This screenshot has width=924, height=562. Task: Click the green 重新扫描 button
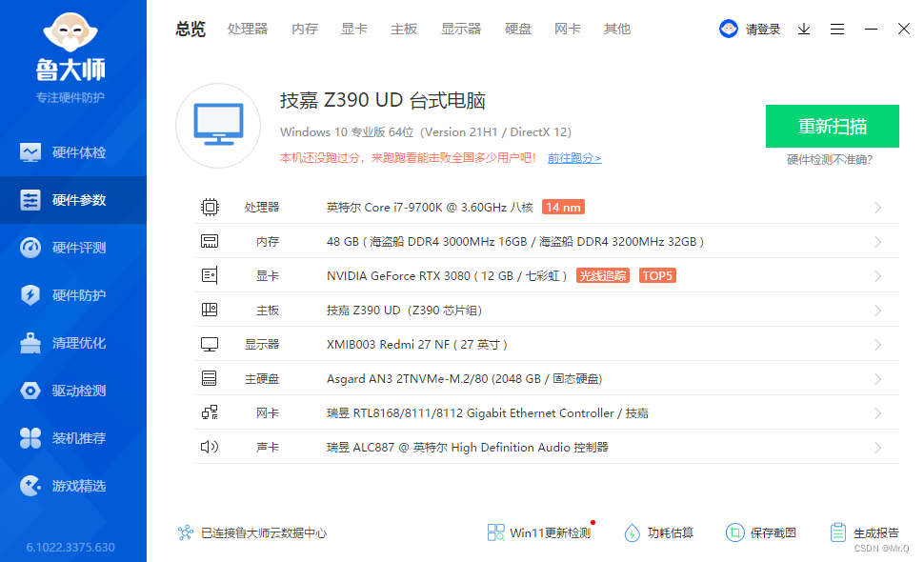pyautogui.click(x=832, y=126)
